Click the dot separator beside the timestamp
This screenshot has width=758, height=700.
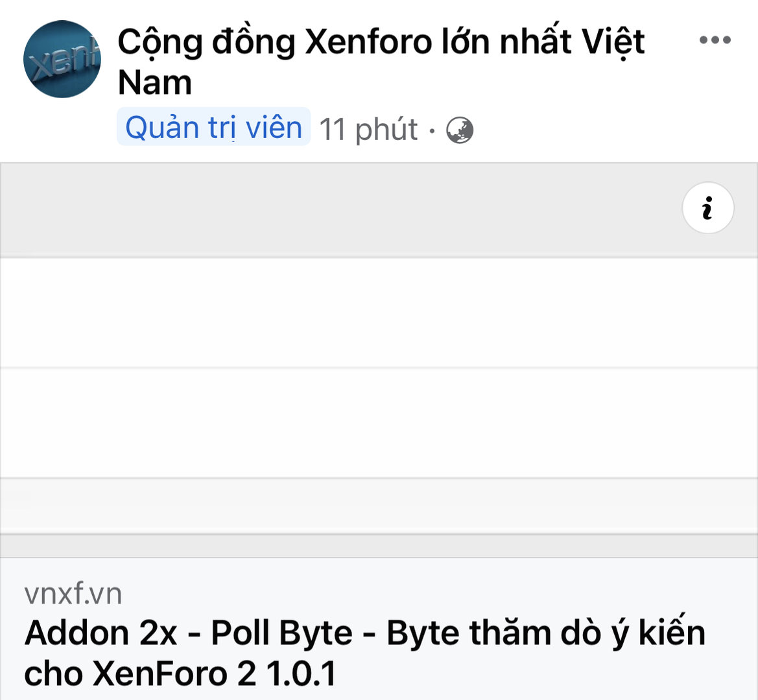tap(432, 130)
